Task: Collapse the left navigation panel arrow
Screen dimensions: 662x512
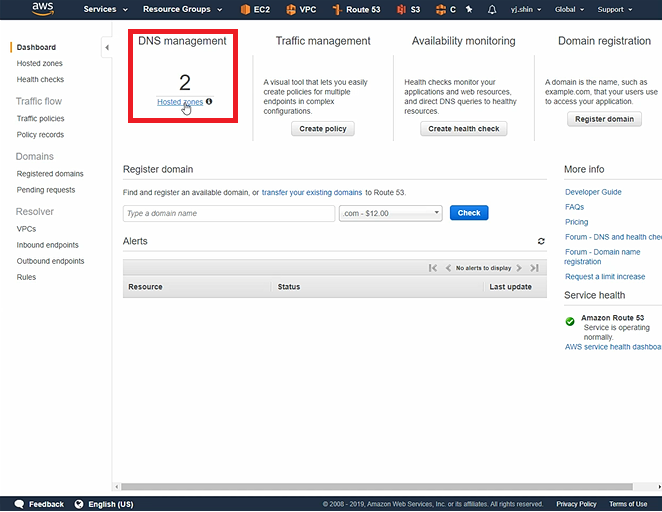Action: click(107, 47)
